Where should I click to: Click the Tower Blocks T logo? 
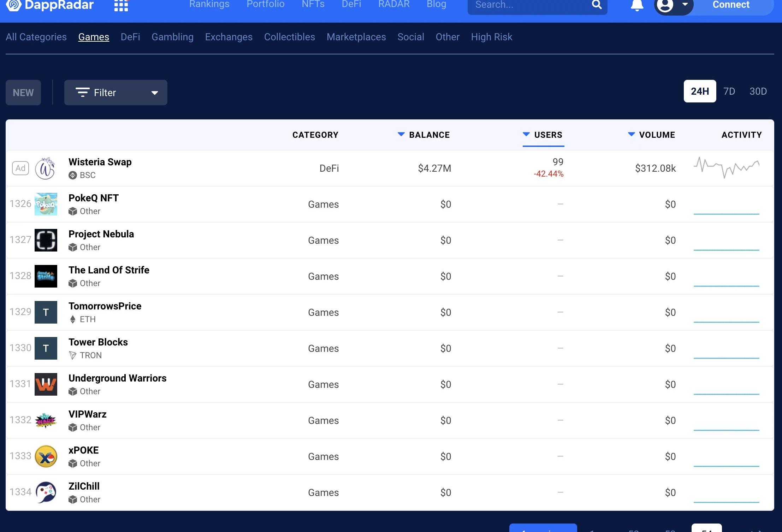coord(46,348)
